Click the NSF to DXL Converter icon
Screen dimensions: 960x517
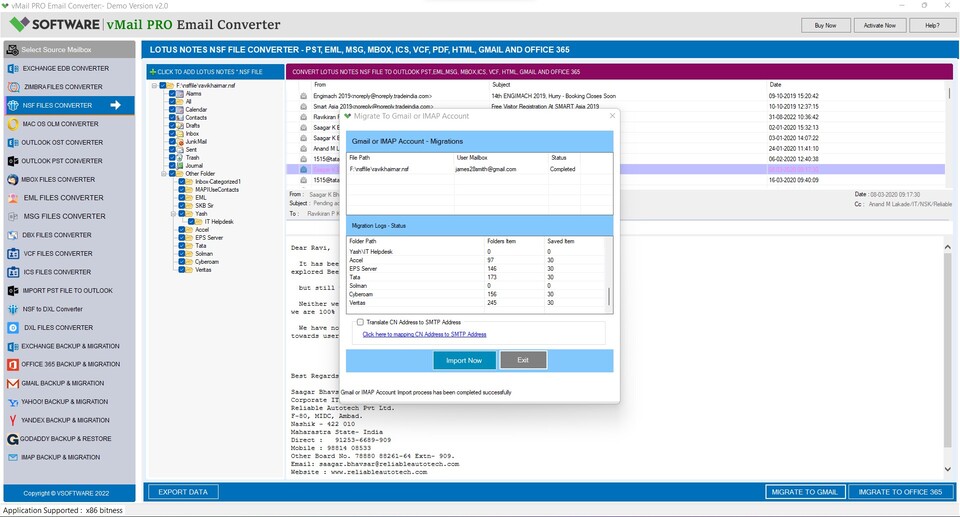(x=13, y=309)
